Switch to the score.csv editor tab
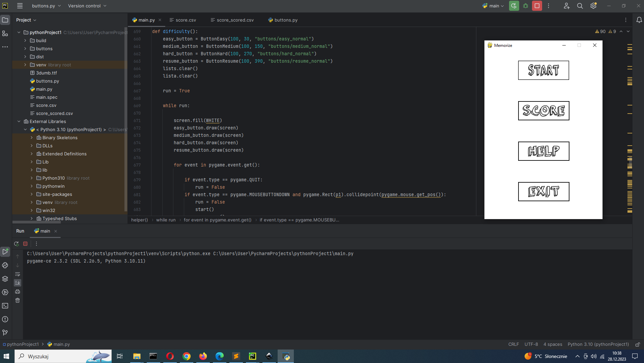The width and height of the screenshot is (644, 363). pyautogui.click(x=186, y=20)
